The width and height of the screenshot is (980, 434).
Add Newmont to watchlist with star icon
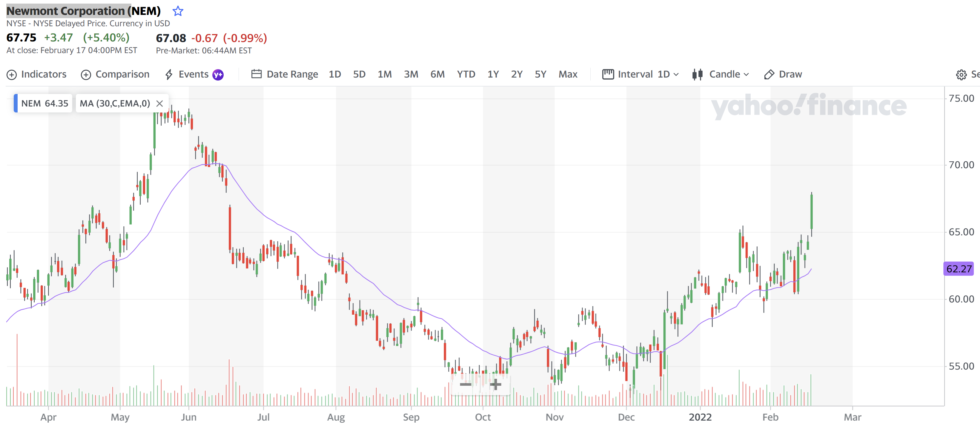click(178, 11)
